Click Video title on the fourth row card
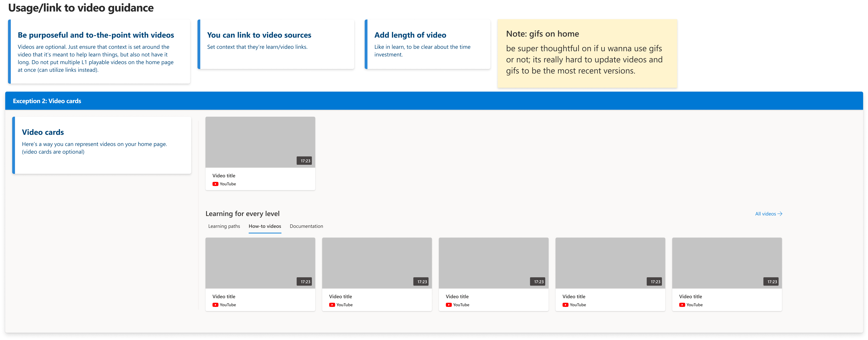The height and width of the screenshot is (340, 868). pyautogui.click(x=574, y=297)
